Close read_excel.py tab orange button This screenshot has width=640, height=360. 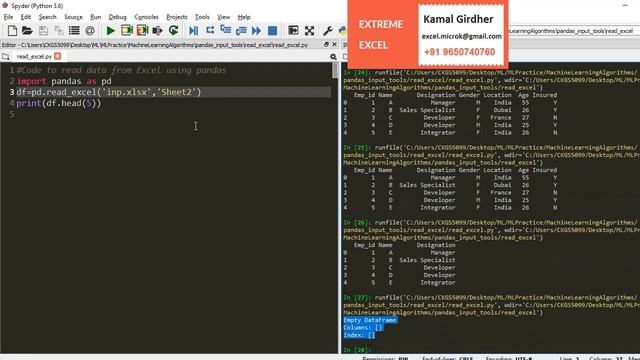coord(58,56)
